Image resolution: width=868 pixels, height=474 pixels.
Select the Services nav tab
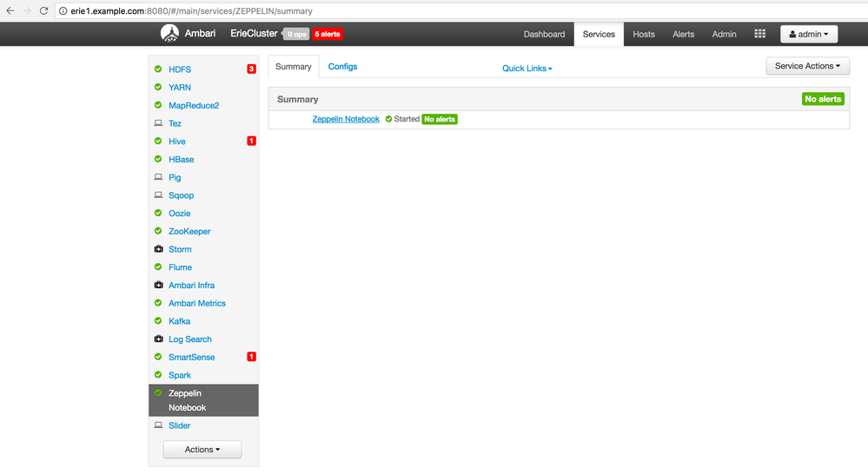(599, 35)
